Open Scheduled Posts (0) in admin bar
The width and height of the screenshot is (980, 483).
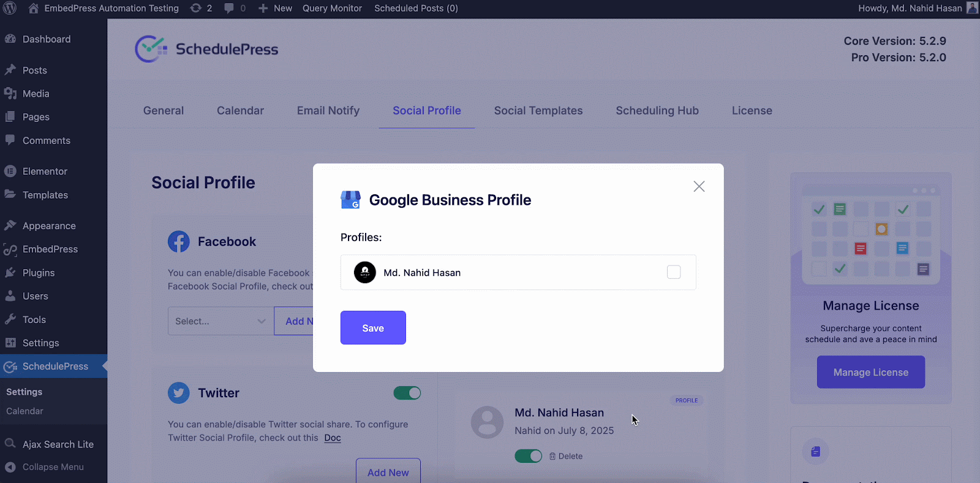416,8
